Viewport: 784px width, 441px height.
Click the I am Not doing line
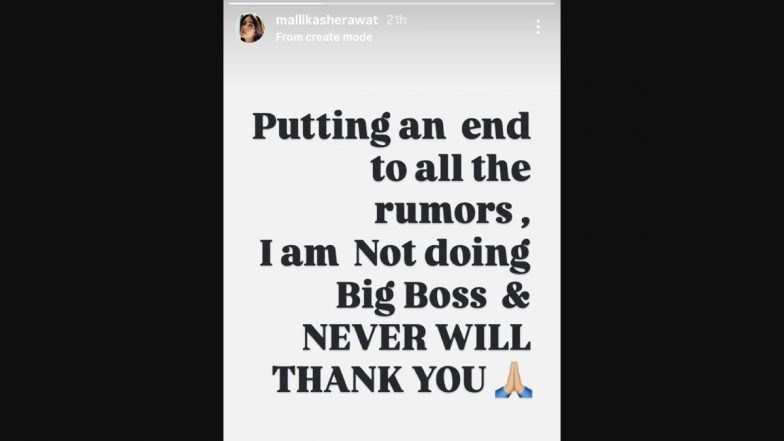[395, 254]
